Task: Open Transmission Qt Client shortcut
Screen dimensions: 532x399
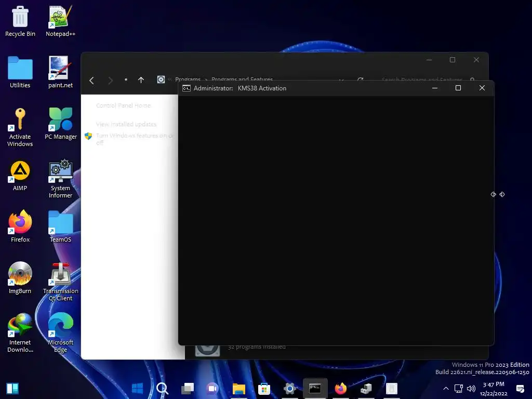Action: point(60,282)
